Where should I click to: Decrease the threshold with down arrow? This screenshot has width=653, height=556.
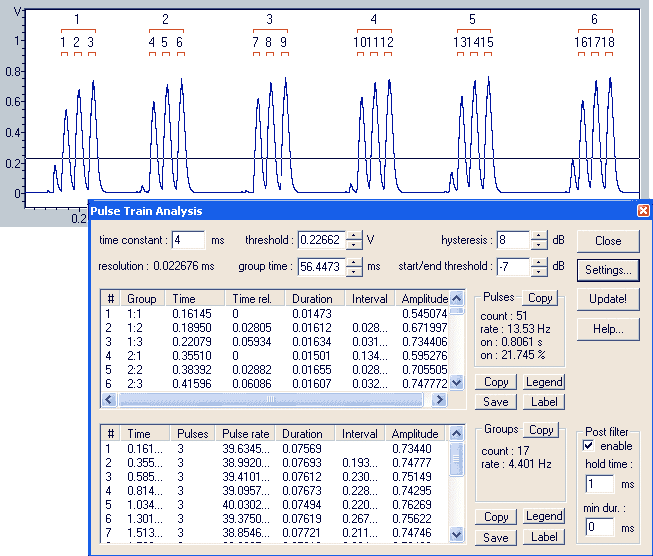(x=354, y=245)
